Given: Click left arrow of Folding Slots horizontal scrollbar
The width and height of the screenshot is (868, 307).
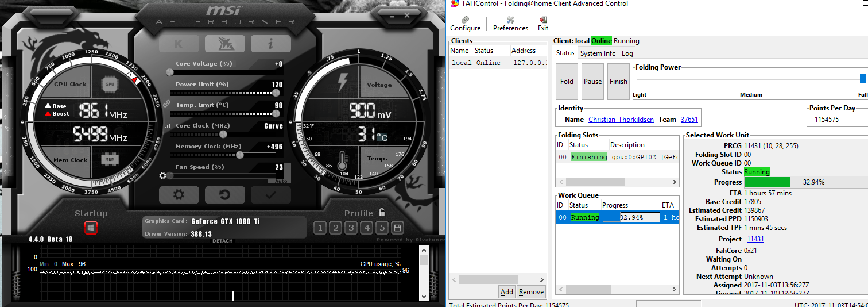Looking at the screenshot, I should (560, 182).
